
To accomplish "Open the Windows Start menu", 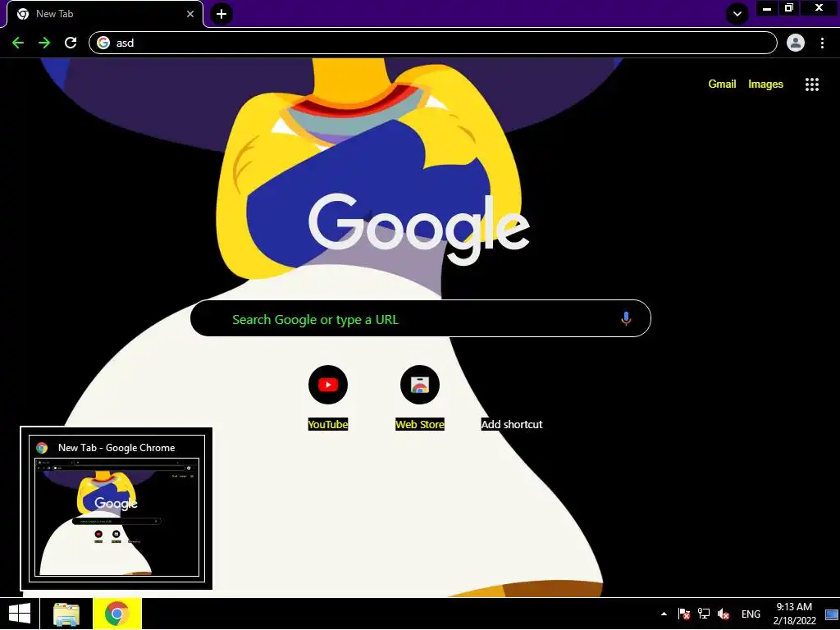I will [x=20, y=614].
